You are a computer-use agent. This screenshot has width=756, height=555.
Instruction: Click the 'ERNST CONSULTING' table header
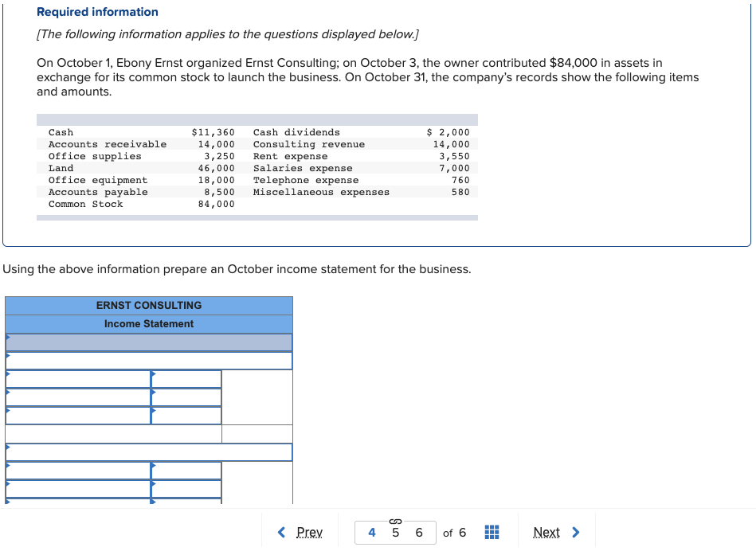pos(149,306)
